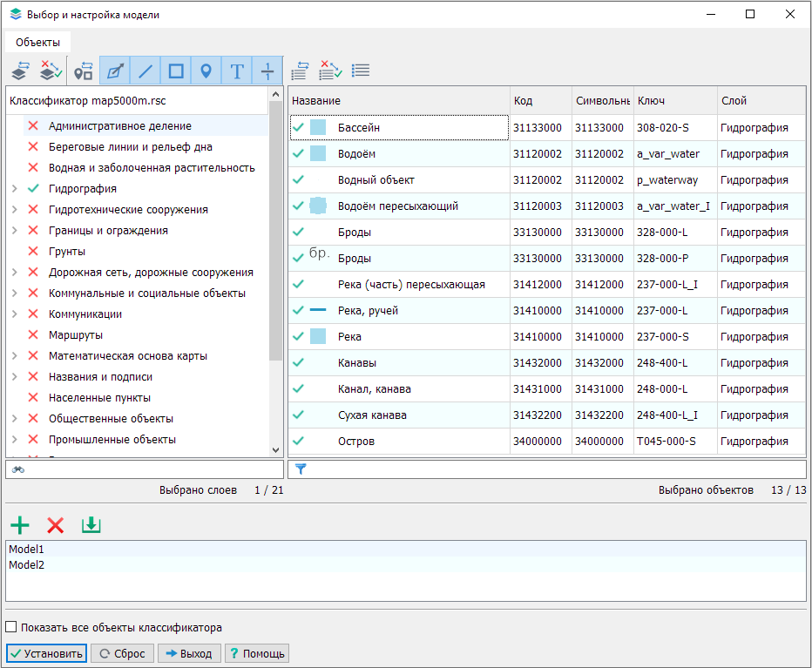The width and height of the screenshot is (812, 668).
Task: Click the light blue swatch of Река
Action: point(318,337)
